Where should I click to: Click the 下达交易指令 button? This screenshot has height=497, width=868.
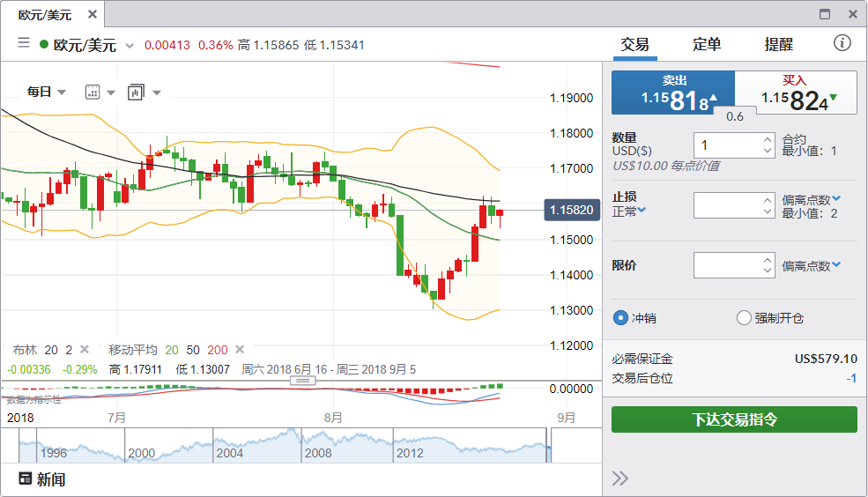734,419
